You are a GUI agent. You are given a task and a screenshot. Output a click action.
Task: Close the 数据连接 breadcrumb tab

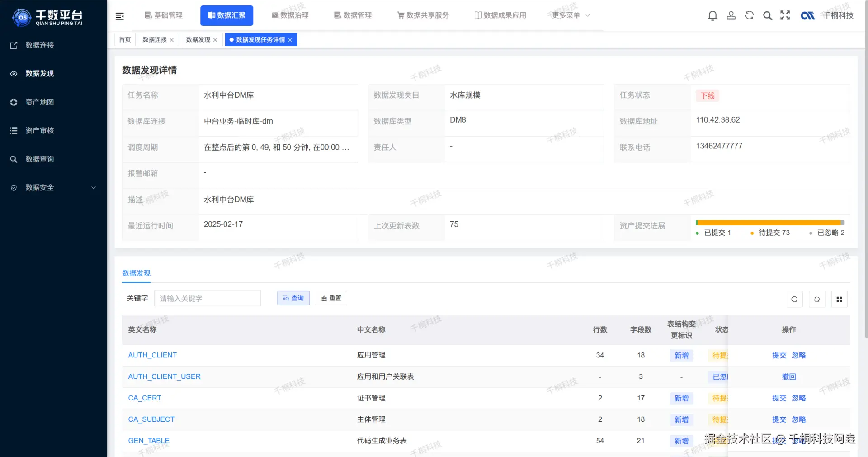pos(172,39)
